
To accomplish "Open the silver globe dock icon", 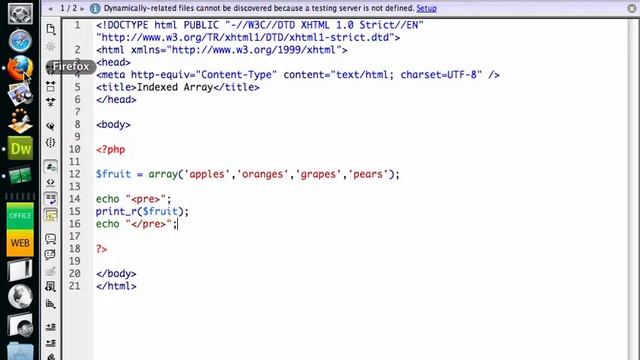I will tap(20, 296).
